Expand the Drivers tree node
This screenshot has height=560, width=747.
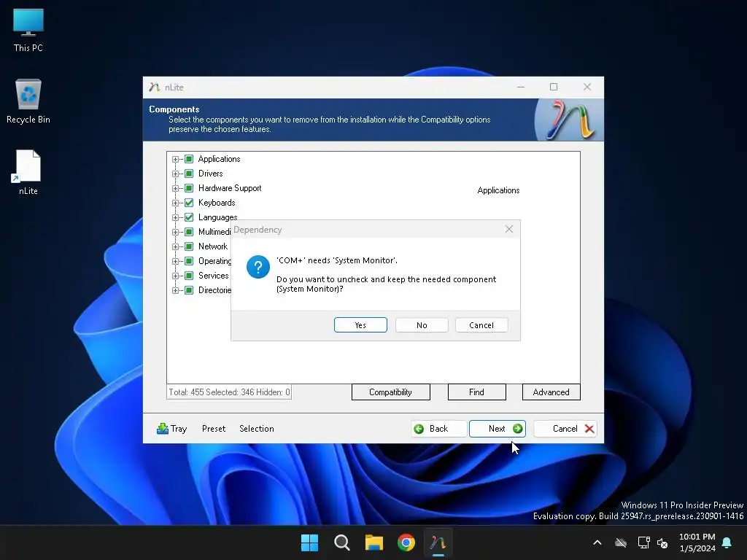pos(175,174)
